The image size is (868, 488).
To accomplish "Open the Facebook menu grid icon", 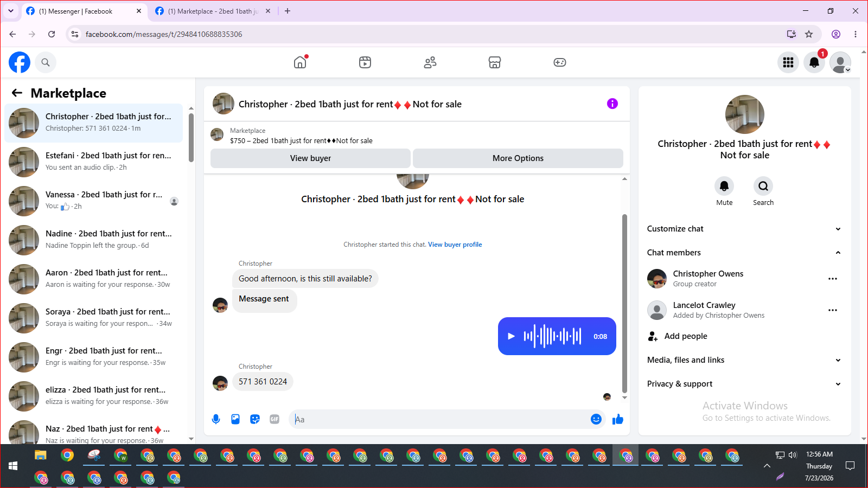I will point(788,62).
